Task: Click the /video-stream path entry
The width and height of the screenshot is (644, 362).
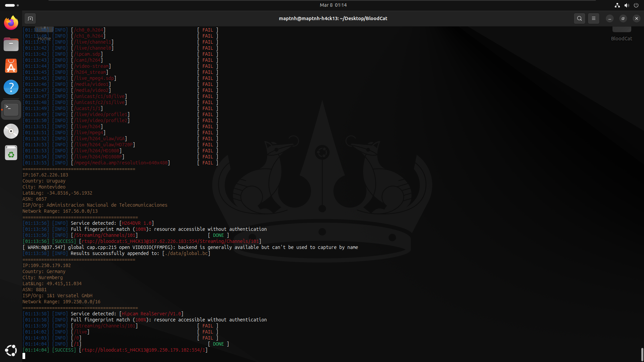Action: (x=91, y=66)
